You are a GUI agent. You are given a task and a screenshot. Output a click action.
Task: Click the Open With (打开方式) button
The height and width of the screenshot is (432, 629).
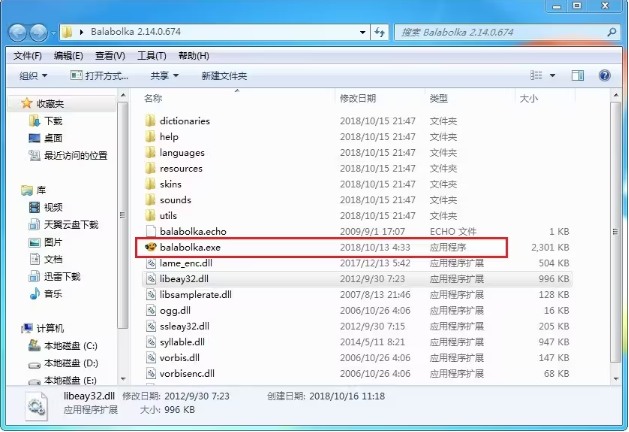[99, 75]
